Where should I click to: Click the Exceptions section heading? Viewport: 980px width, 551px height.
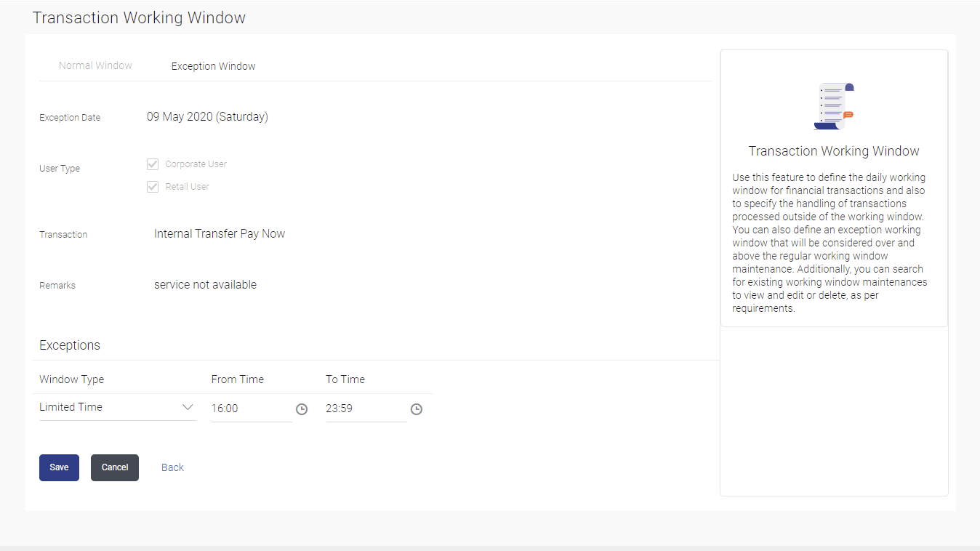coord(69,345)
